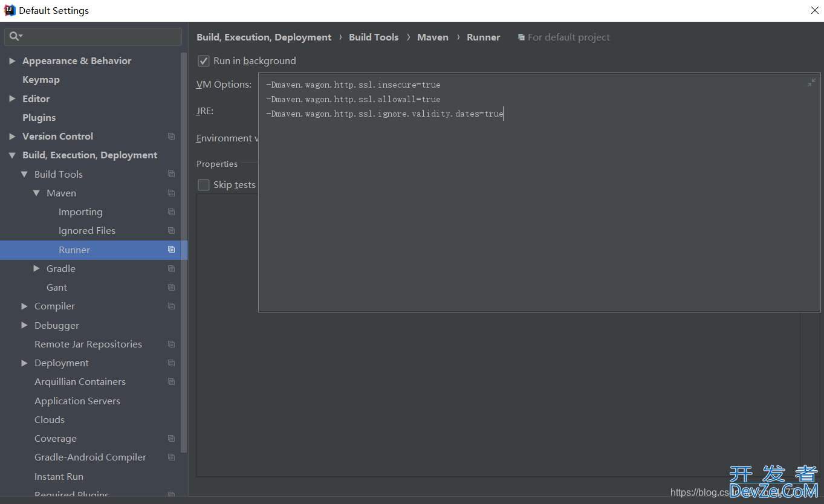Click the ignore.validity.dates VM option line
Image resolution: width=824 pixels, height=504 pixels.
click(x=384, y=114)
